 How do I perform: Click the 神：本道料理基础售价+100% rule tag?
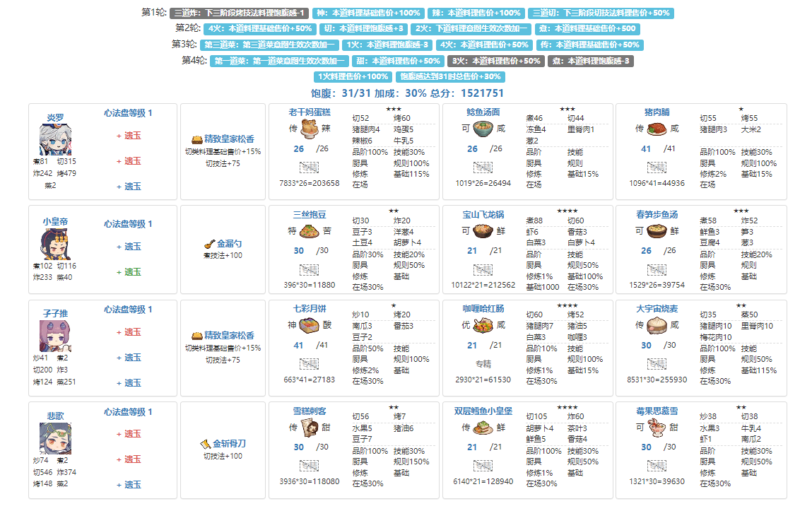click(367, 13)
